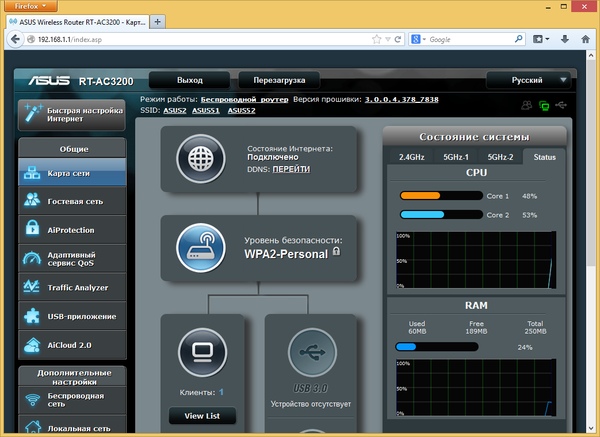Click the USB status icon in header
The height and width of the screenshot is (437, 600).
561,104
